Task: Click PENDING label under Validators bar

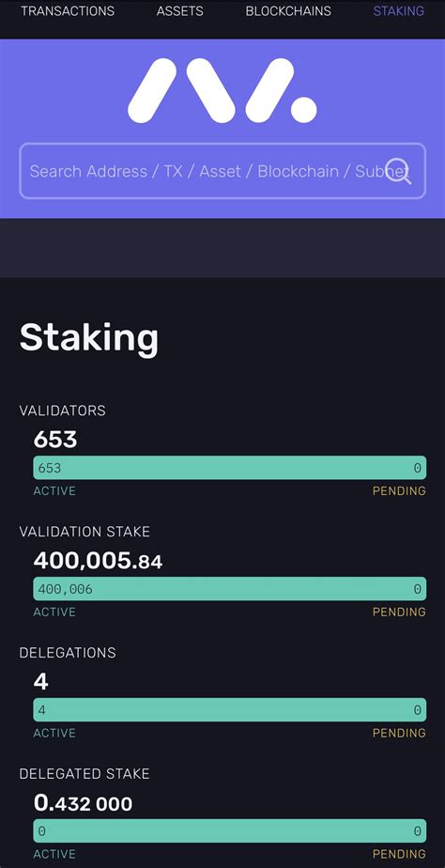Action: 399,491
